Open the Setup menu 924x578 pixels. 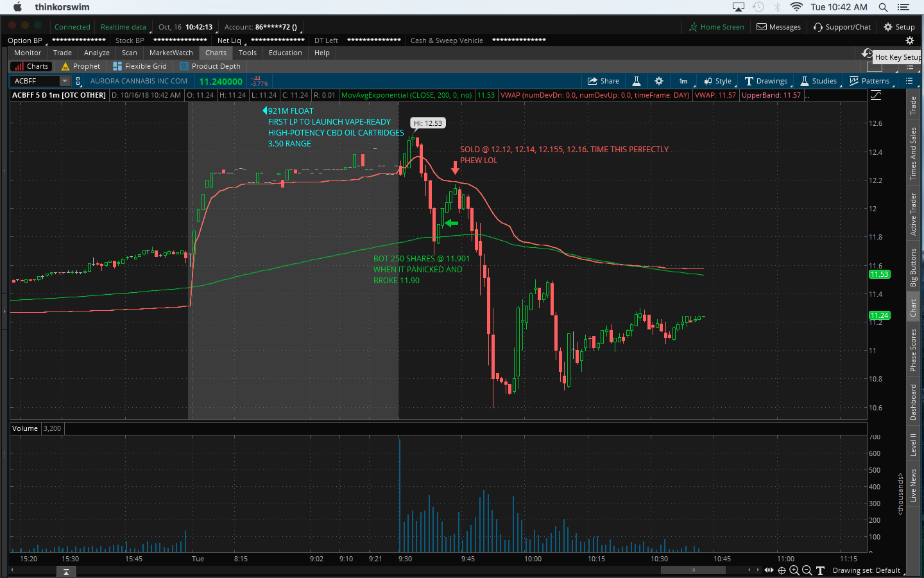[899, 27]
